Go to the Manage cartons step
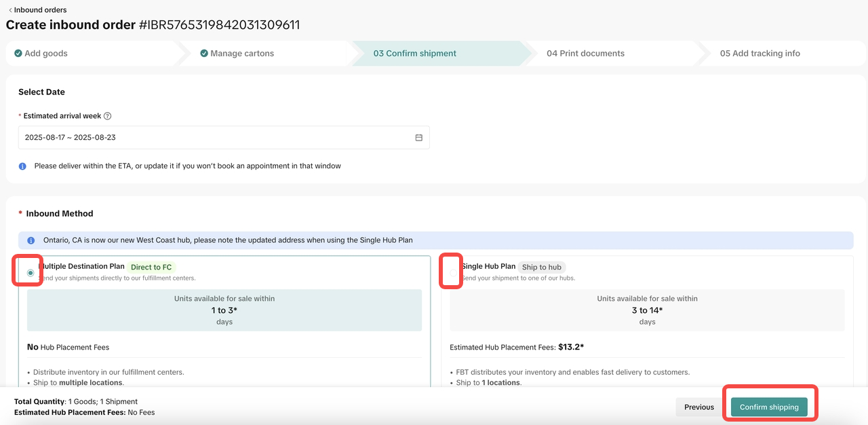868x425 pixels. [x=242, y=54]
